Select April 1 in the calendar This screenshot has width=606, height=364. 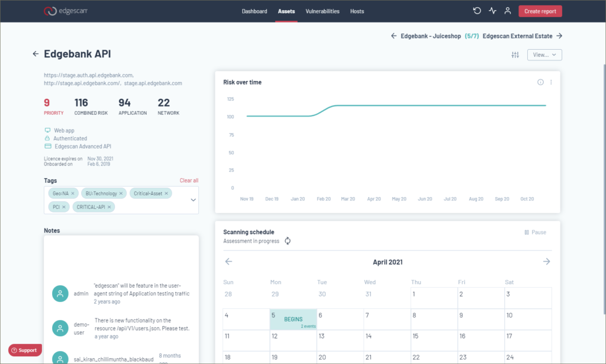click(x=434, y=298)
